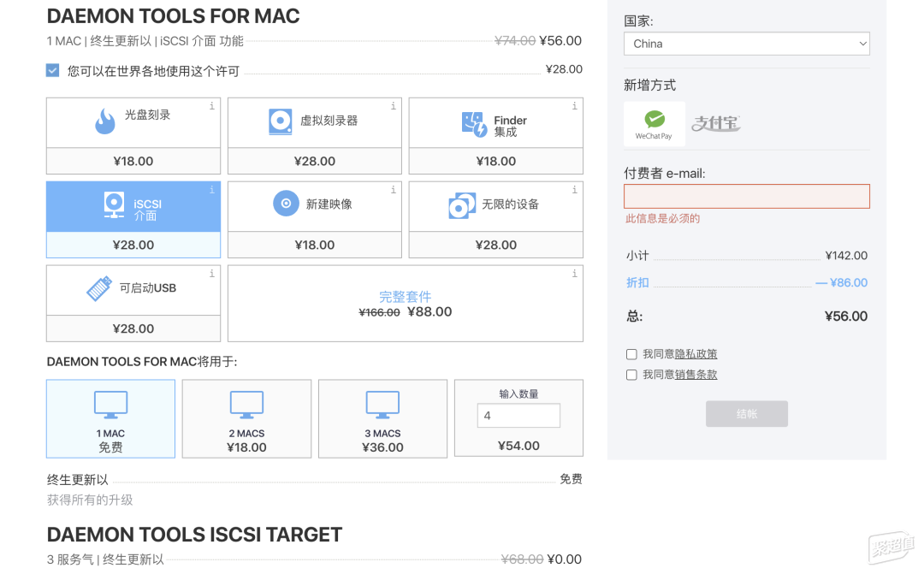Check the 我同意销售条款 checkbox
Screen dimensions: 924x574
click(631, 375)
